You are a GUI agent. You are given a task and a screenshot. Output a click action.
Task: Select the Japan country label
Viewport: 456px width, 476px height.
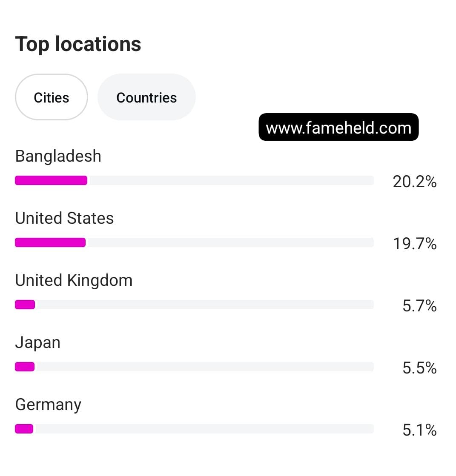click(x=38, y=342)
